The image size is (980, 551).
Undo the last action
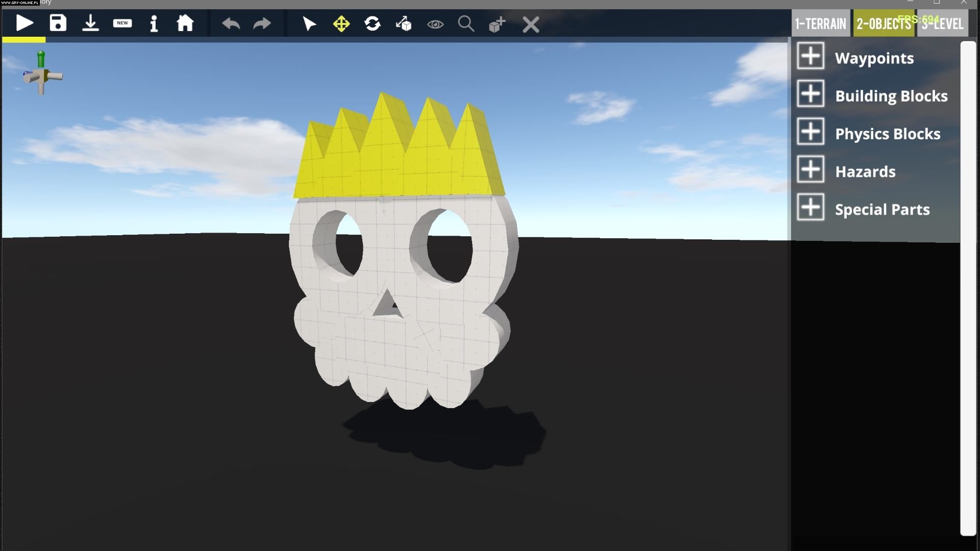pyautogui.click(x=231, y=23)
